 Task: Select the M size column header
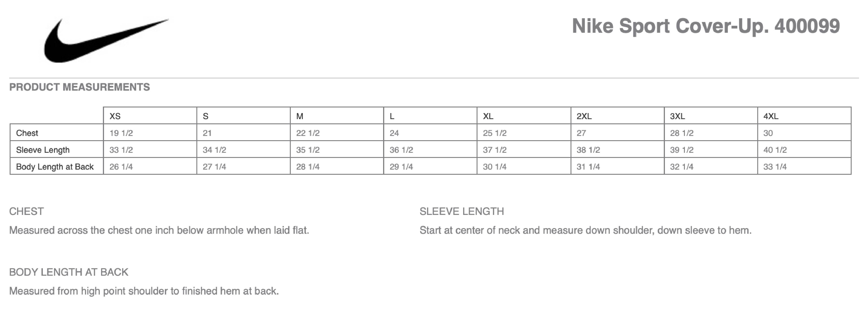(299, 116)
